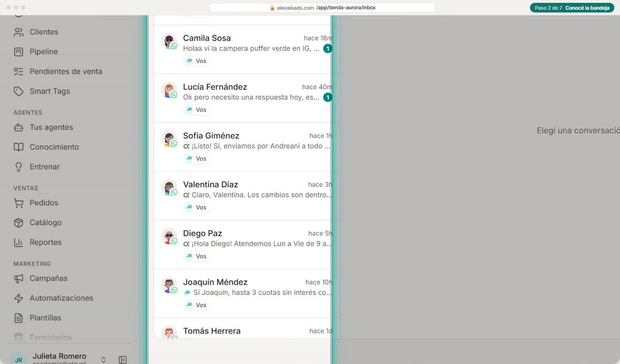
Task: Open Campañas megaphone icon
Action: pos(19,279)
